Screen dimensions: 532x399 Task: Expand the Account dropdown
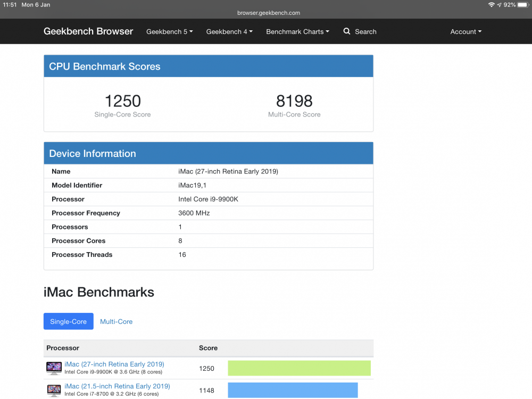tap(466, 31)
